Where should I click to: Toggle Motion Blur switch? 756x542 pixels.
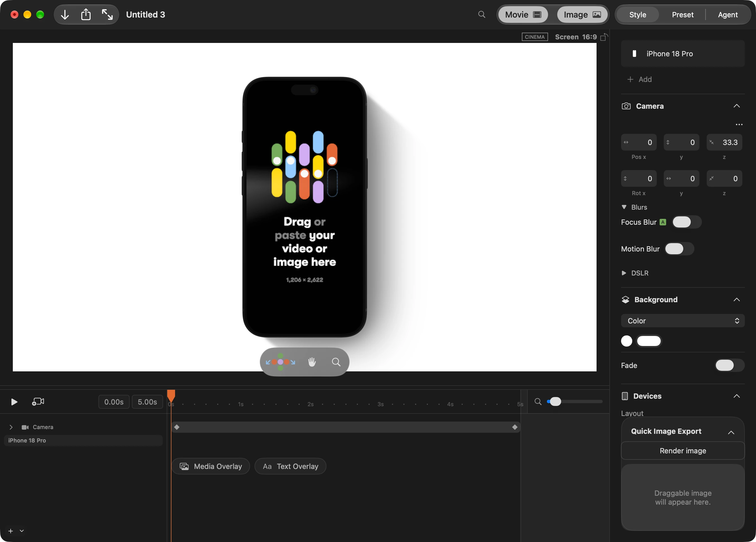pyautogui.click(x=679, y=249)
